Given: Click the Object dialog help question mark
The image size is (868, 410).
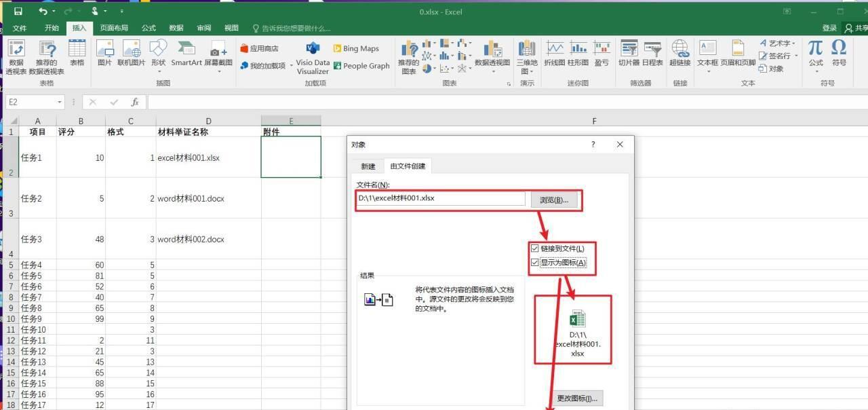Looking at the screenshot, I should tap(593, 145).
